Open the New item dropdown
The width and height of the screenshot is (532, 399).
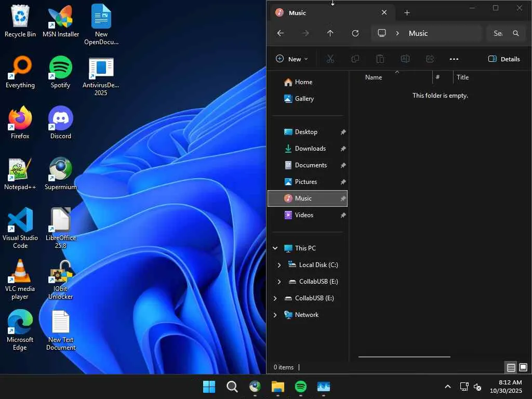pos(292,59)
